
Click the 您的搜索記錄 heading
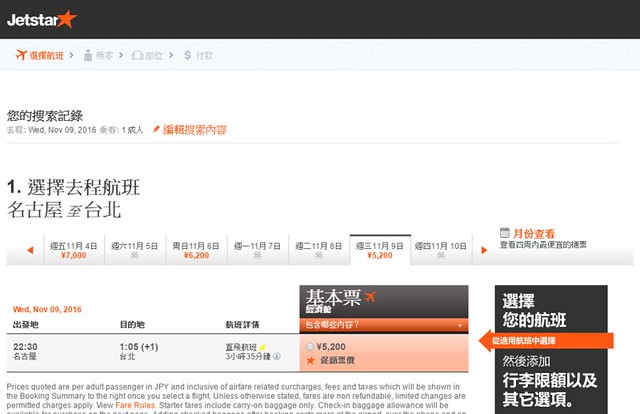[x=45, y=116]
